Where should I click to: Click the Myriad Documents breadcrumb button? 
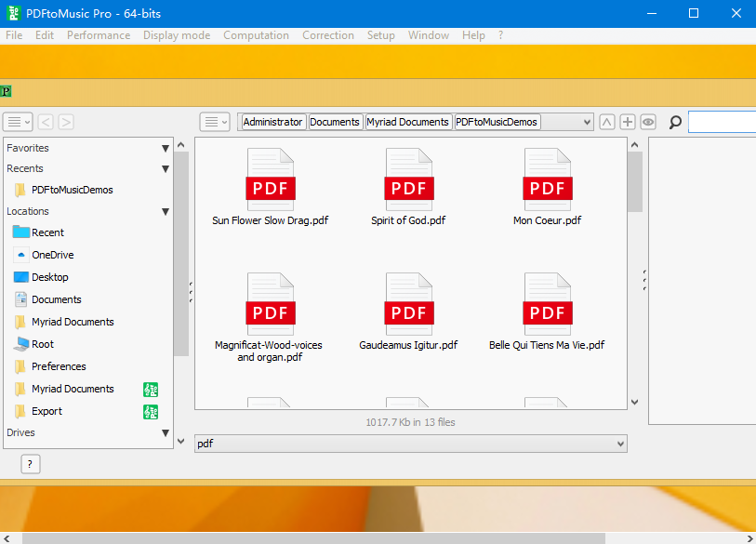point(408,121)
